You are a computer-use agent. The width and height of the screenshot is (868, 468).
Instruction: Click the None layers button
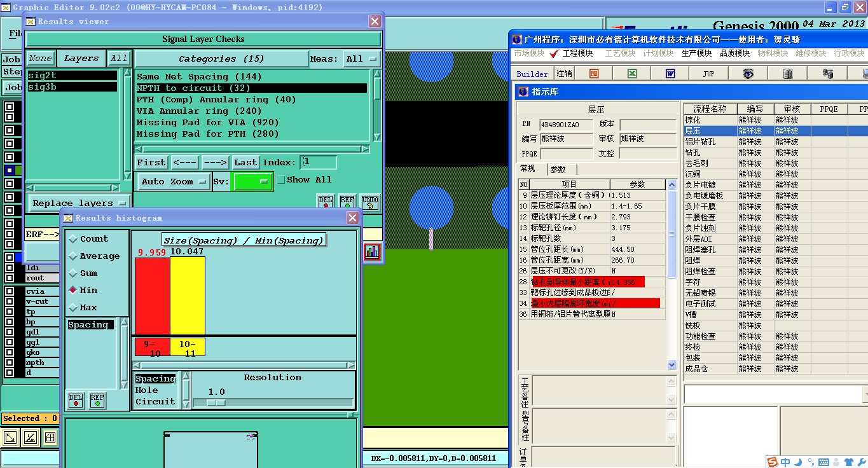tap(40, 59)
